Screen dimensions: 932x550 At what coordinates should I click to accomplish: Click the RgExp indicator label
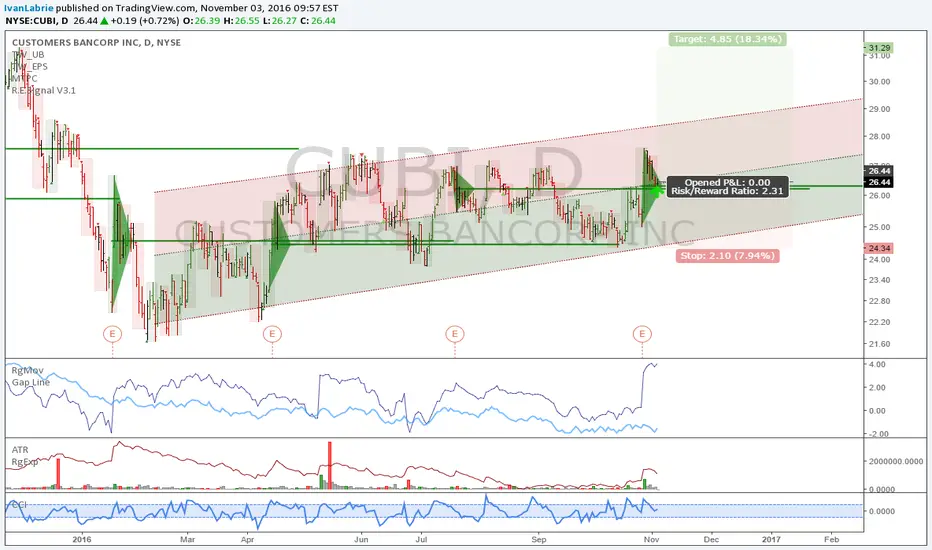point(25,462)
